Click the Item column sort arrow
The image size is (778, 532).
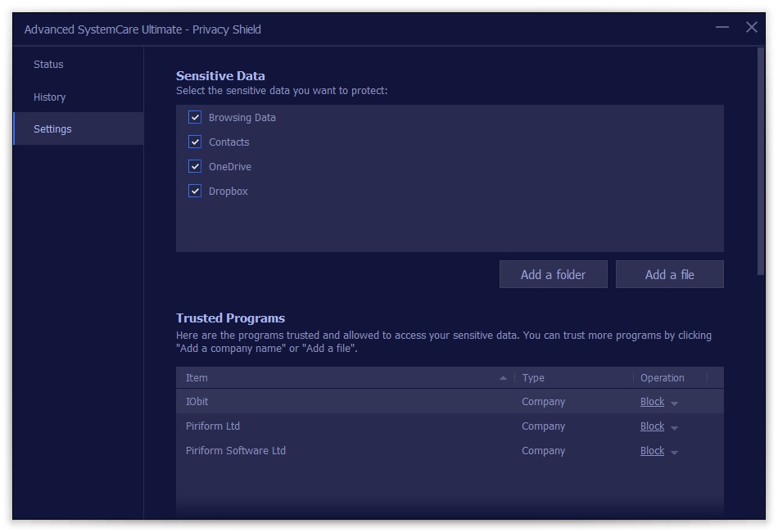click(503, 378)
